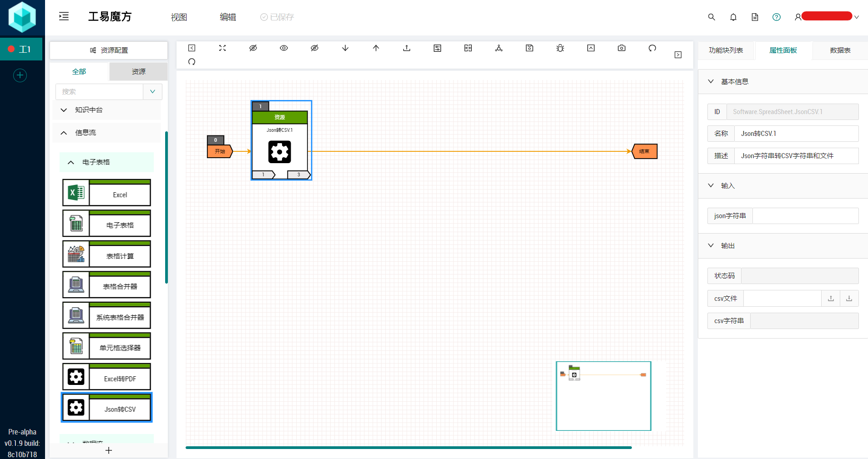868x459 pixels.
Task: Click the fit-to-screen expand icon
Action: [222, 48]
